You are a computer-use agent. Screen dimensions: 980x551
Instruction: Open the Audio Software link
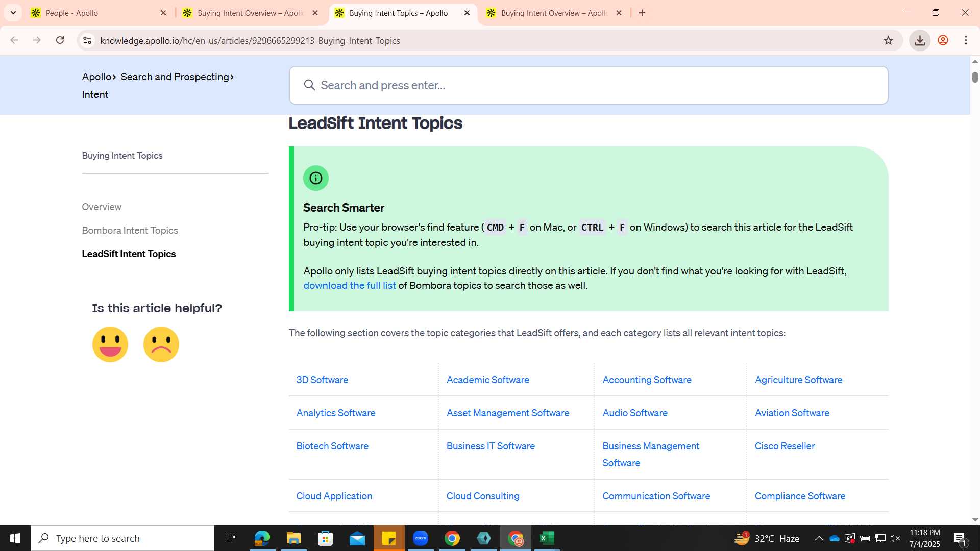pyautogui.click(x=634, y=413)
